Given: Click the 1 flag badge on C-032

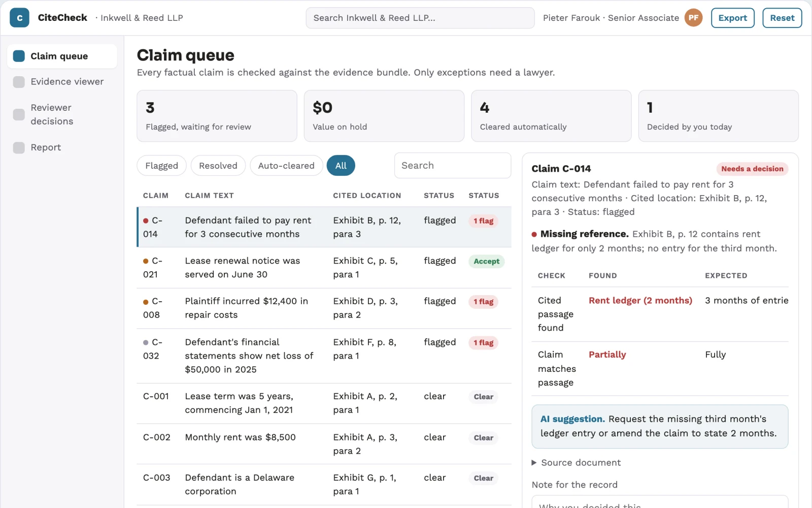Looking at the screenshot, I should pos(484,343).
